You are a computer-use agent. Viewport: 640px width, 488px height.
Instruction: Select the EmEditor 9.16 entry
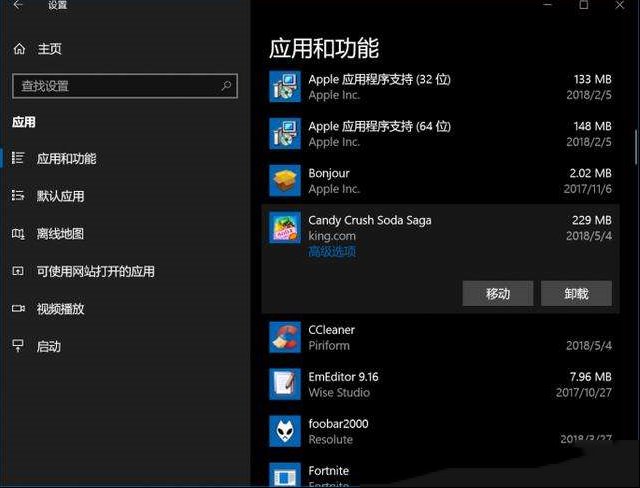point(440,384)
